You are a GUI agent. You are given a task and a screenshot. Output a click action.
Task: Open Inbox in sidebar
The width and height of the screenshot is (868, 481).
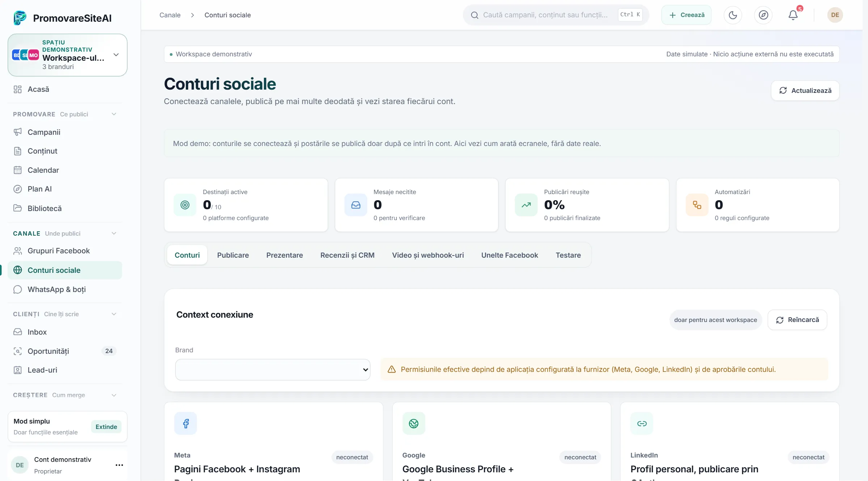(x=65, y=332)
